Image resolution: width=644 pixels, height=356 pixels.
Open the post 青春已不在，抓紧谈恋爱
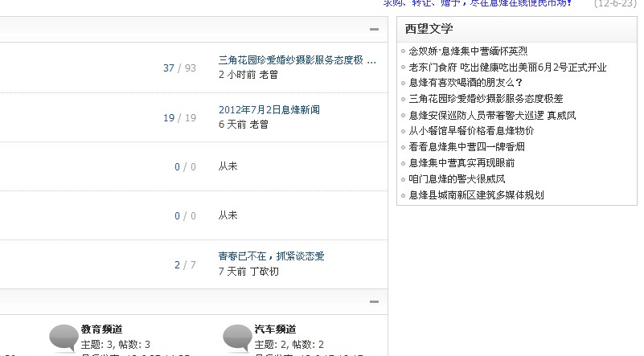(272, 256)
